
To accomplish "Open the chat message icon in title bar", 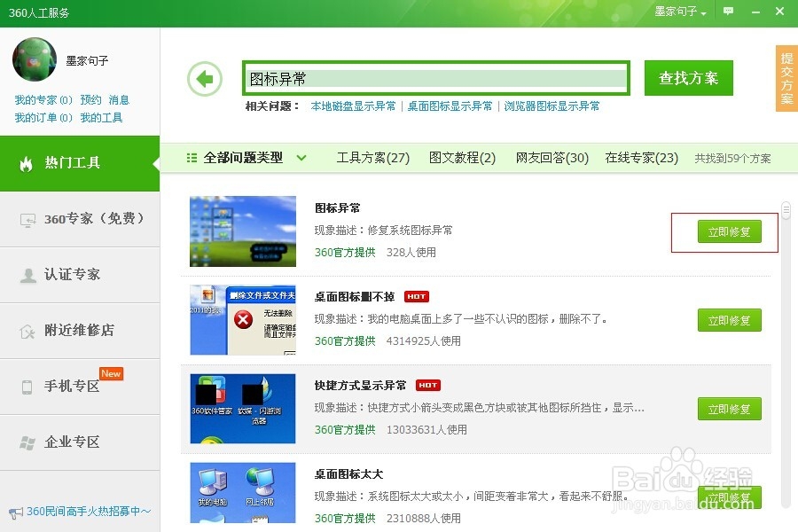I will 728,12.
